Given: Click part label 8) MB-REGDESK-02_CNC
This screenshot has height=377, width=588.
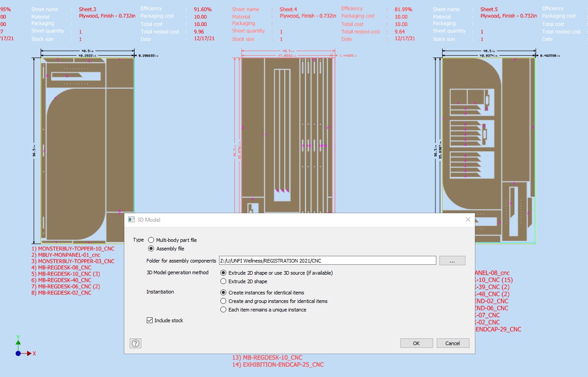Looking at the screenshot, I should (61, 293).
